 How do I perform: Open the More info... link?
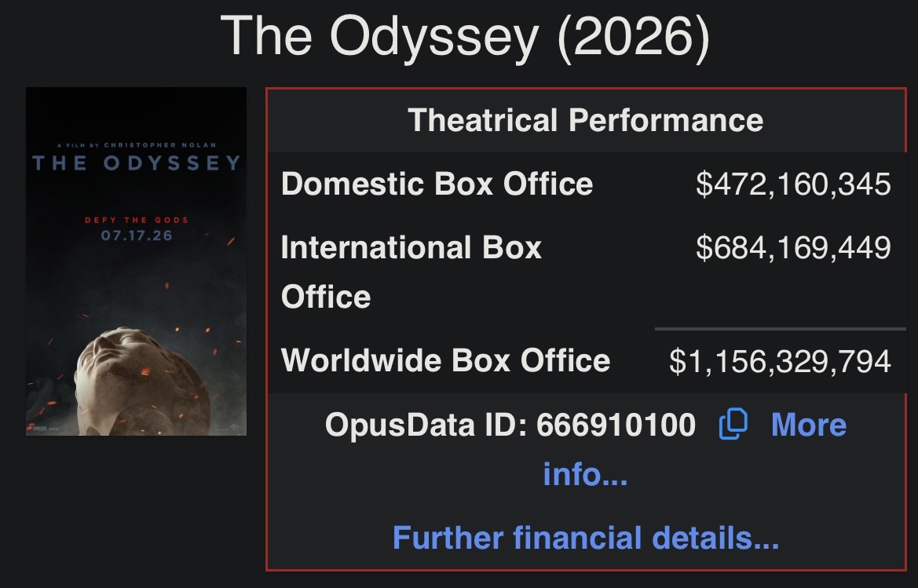[x=809, y=424]
